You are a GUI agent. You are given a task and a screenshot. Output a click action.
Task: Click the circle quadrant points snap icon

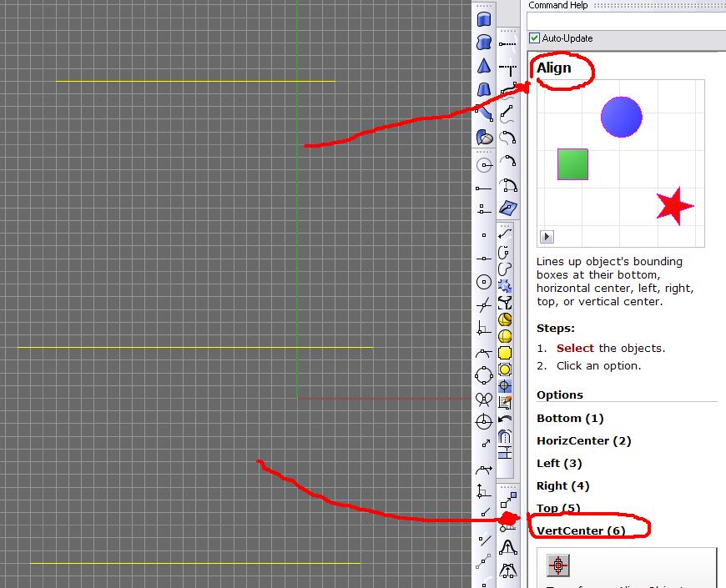[484, 375]
